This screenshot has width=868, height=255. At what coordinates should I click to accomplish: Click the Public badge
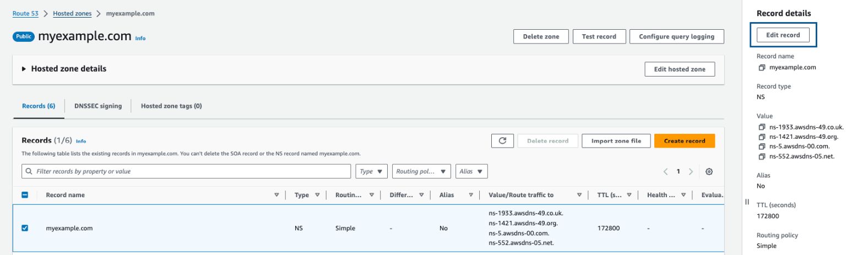click(24, 36)
